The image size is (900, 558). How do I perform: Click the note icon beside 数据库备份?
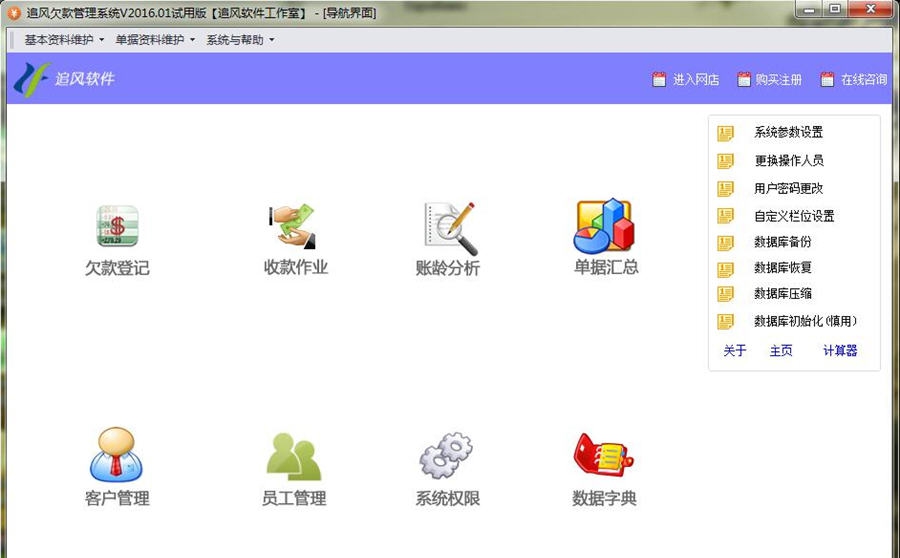[x=726, y=243]
